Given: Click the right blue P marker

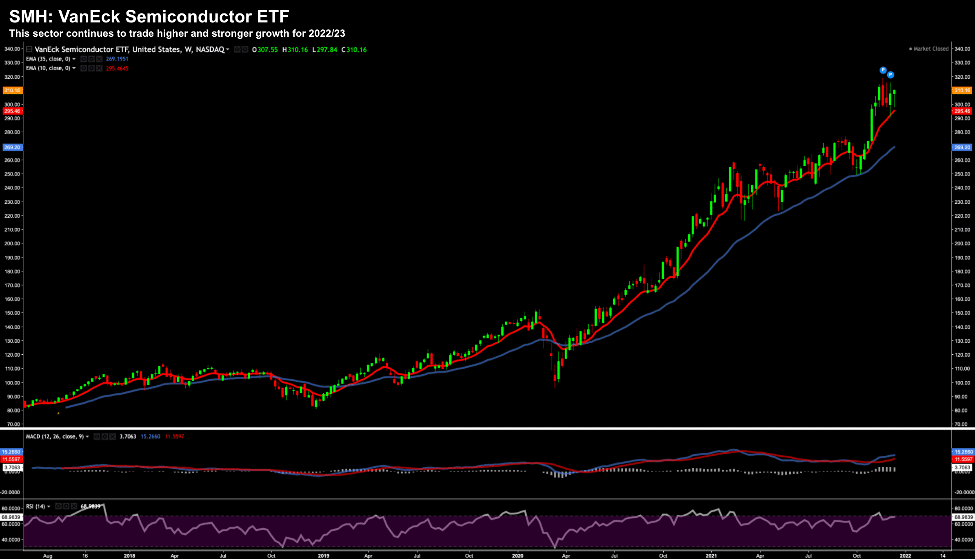Looking at the screenshot, I should pos(891,75).
